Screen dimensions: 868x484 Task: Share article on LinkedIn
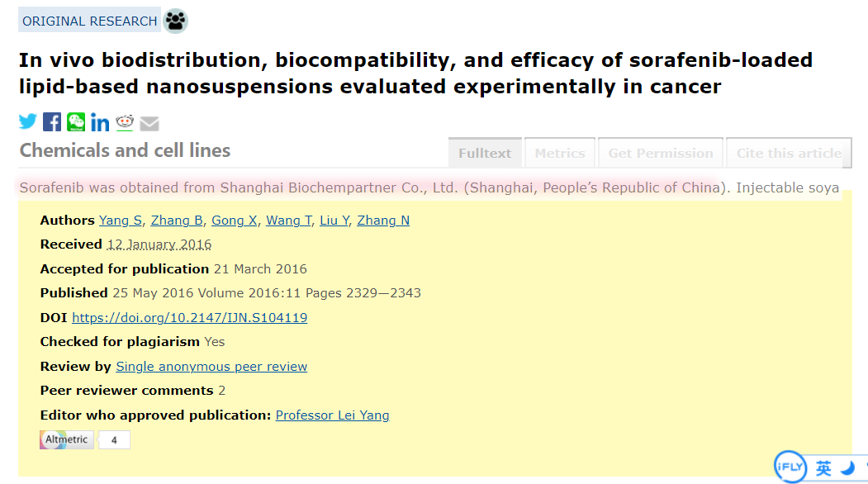pos(100,122)
